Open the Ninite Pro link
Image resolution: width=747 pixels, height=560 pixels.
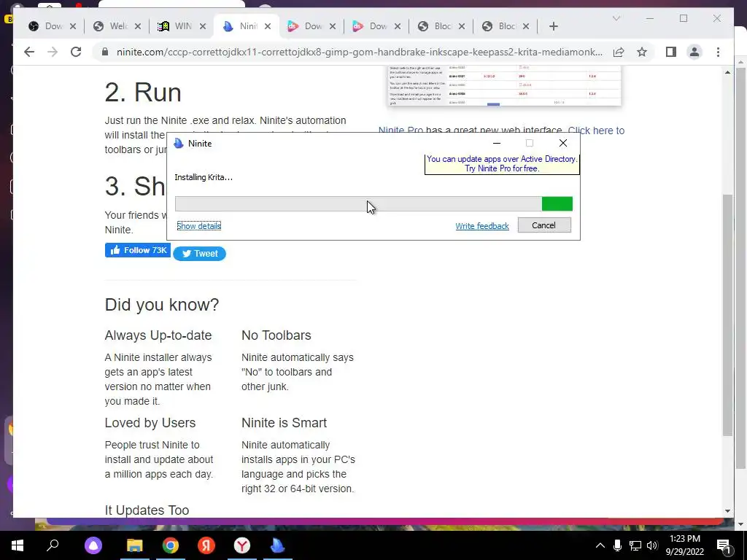point(400,130)
